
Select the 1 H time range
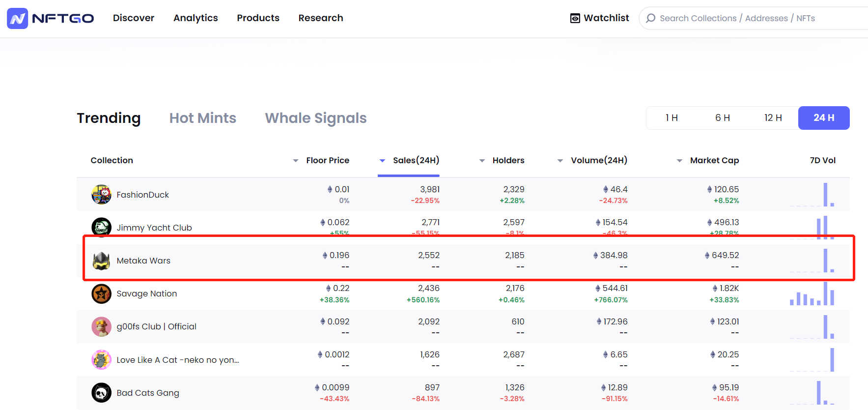672,118
